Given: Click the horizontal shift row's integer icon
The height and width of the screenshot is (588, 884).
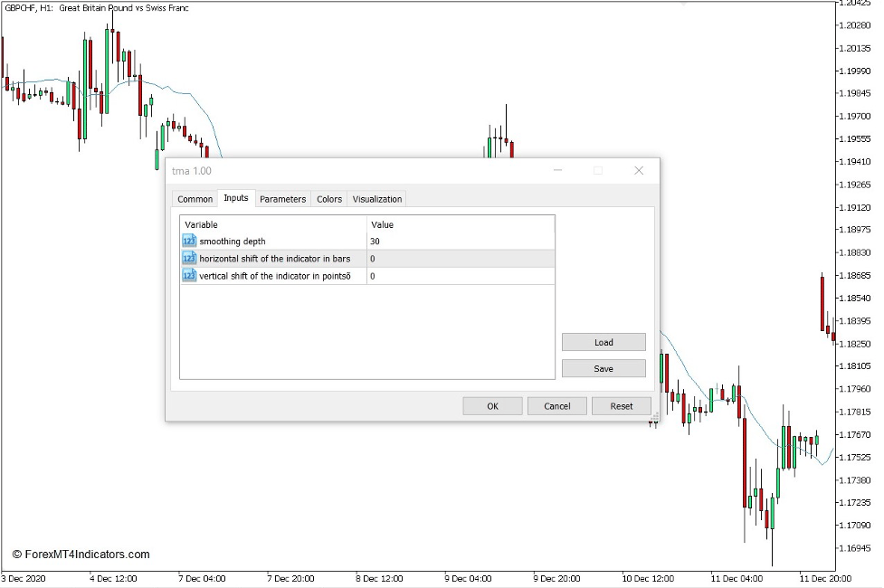Looking at the screenshot, I should point(189,259).
